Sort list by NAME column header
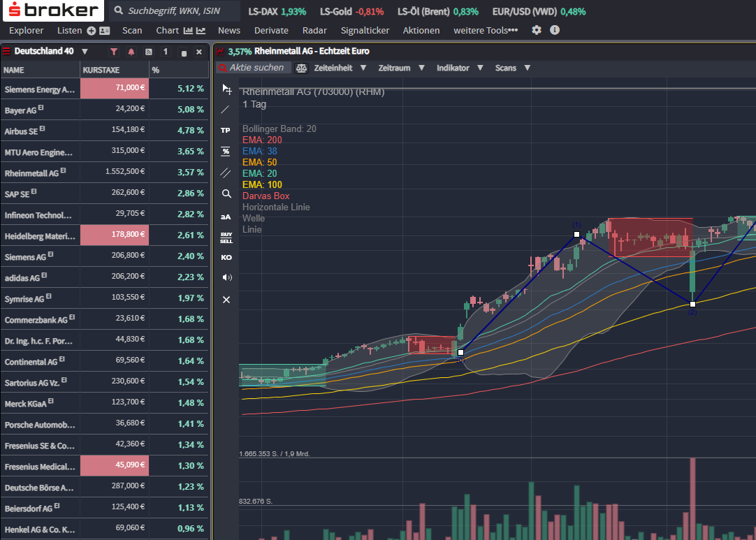This screenshot has width=756, height=540. [x=41, y=70]
